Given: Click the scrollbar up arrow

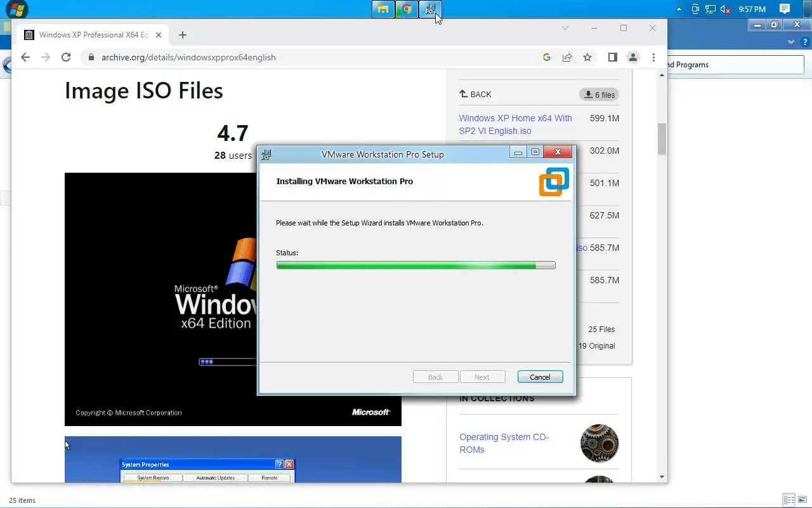Looking at the screenshot, I should 662,75.
